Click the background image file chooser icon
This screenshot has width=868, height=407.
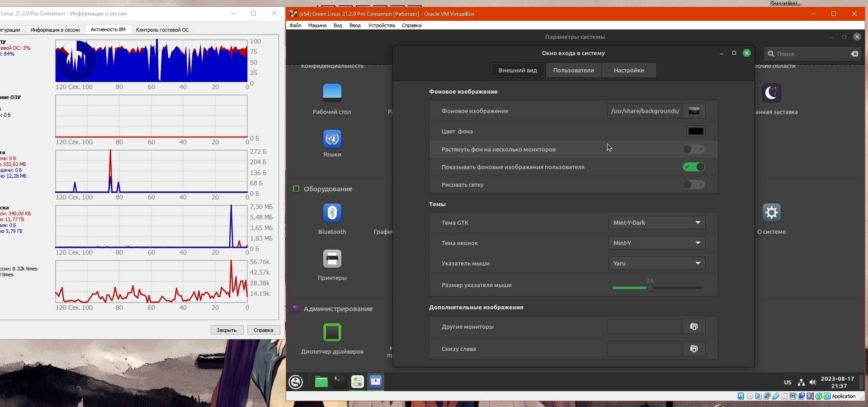[x=694, y=111]
